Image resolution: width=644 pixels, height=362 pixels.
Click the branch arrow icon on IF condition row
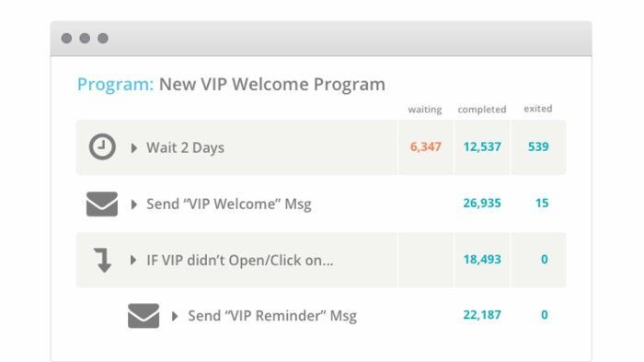tap(103, 260)
